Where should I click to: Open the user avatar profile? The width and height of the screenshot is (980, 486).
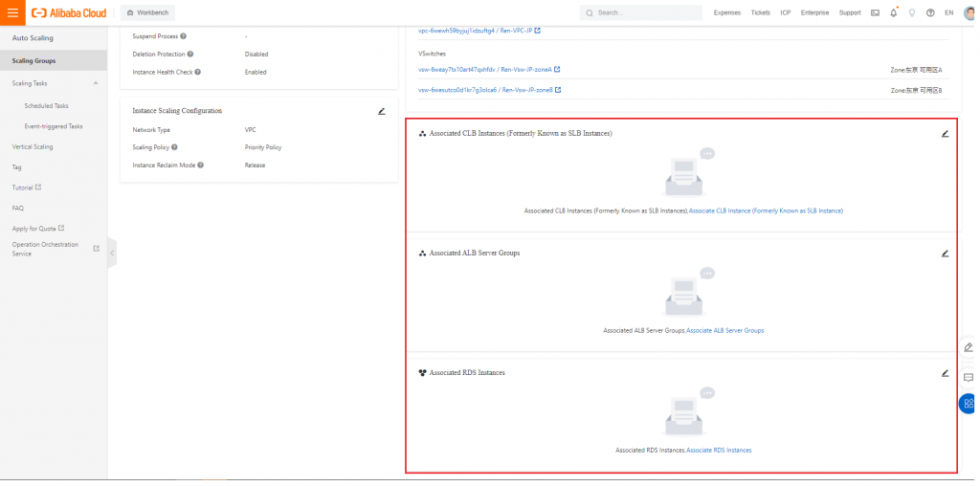pos(969,12)
